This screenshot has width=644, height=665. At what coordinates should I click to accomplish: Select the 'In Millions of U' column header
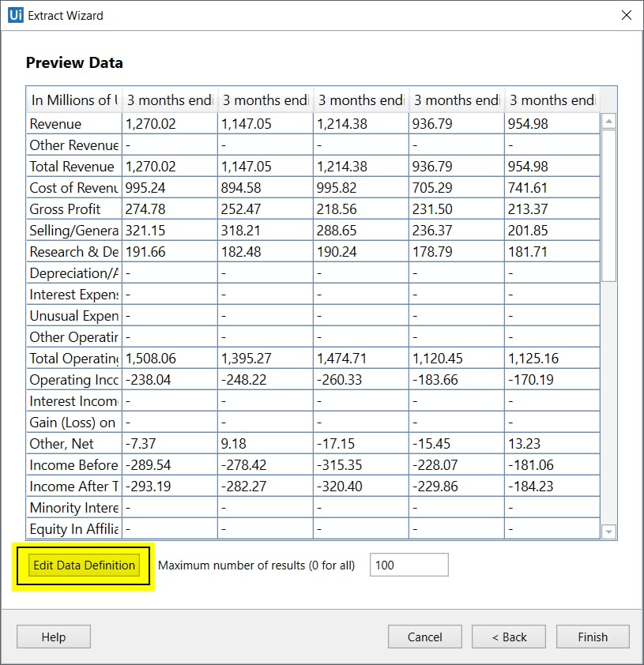pyautogui.click(x=74, y=100)
